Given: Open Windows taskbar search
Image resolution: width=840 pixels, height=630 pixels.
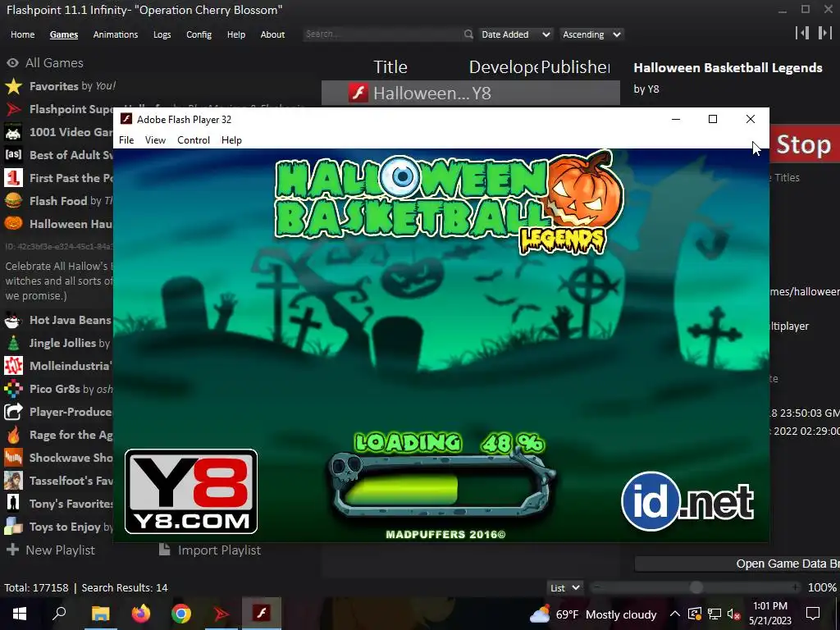Looking at the screenshot, I should [x=59, y=614].
